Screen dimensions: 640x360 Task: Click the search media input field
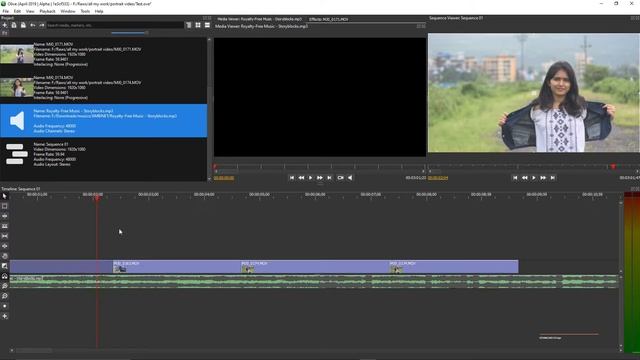coord(115,25)
